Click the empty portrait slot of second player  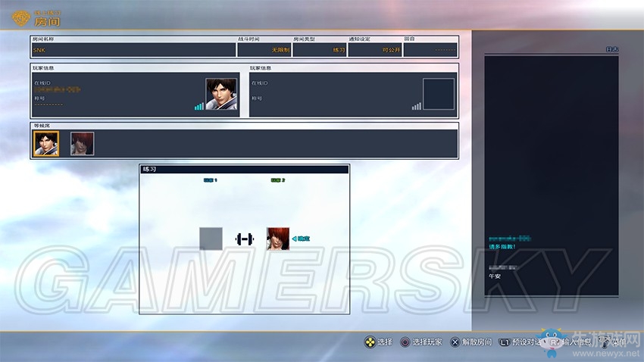coord(439,94)
